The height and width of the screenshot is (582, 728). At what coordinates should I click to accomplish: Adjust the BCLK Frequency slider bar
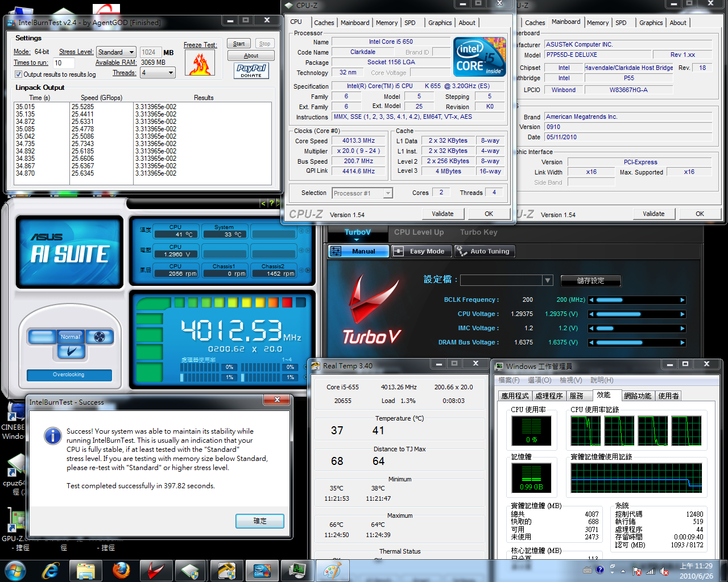click(637, 300)
